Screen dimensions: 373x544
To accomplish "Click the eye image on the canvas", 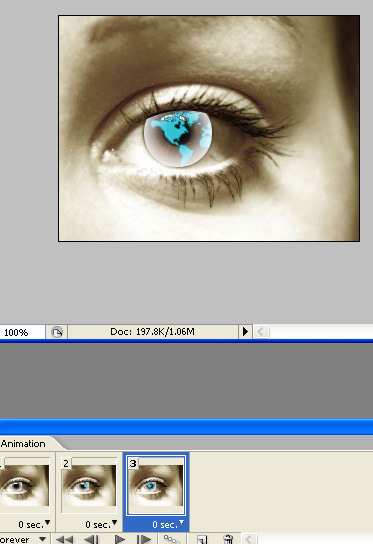I will pos(209,128).
